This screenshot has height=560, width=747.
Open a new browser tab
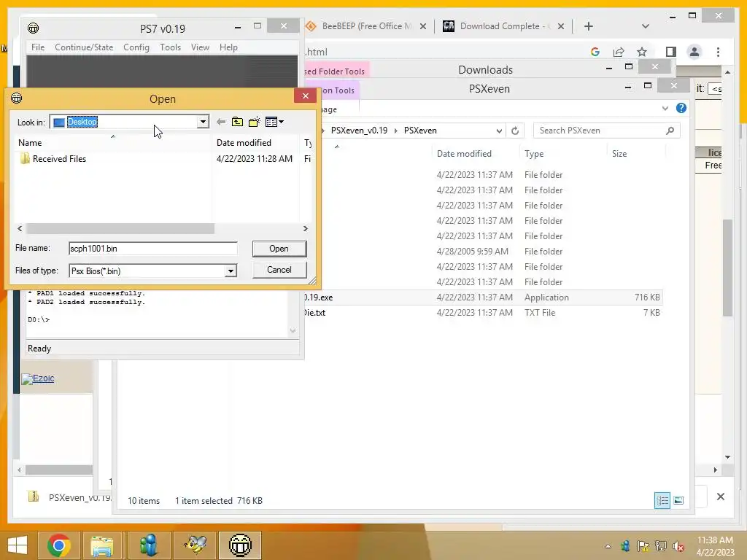coord(589,26)
